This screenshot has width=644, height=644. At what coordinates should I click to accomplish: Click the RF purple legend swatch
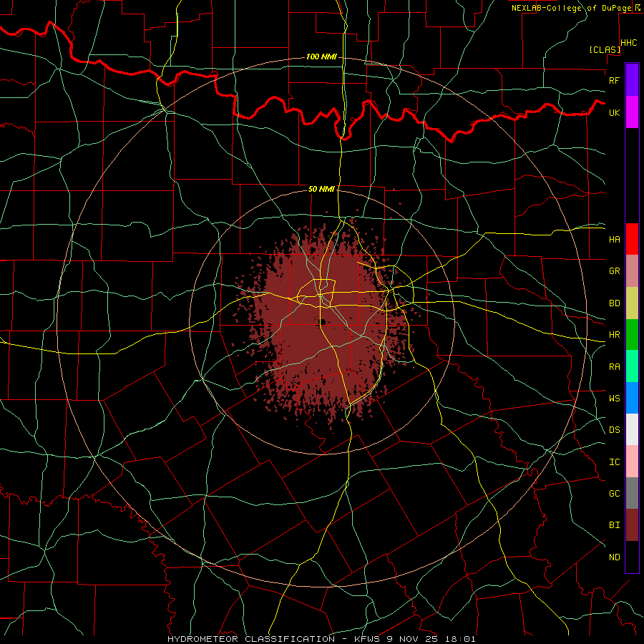[632, 80]
